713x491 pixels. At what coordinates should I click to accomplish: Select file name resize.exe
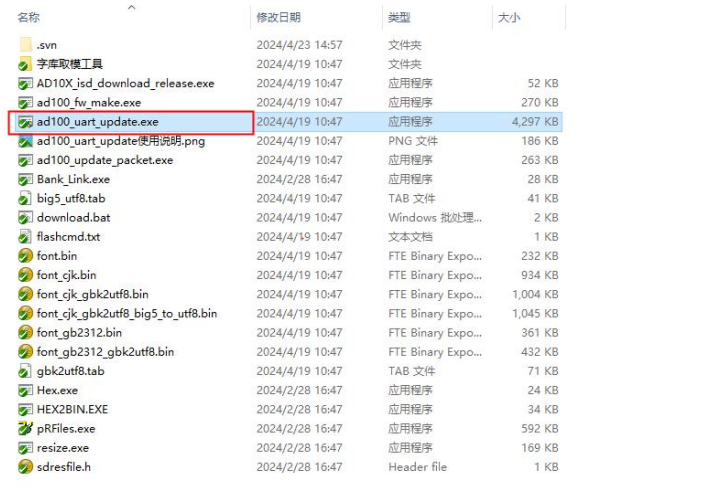click(63, 448)
